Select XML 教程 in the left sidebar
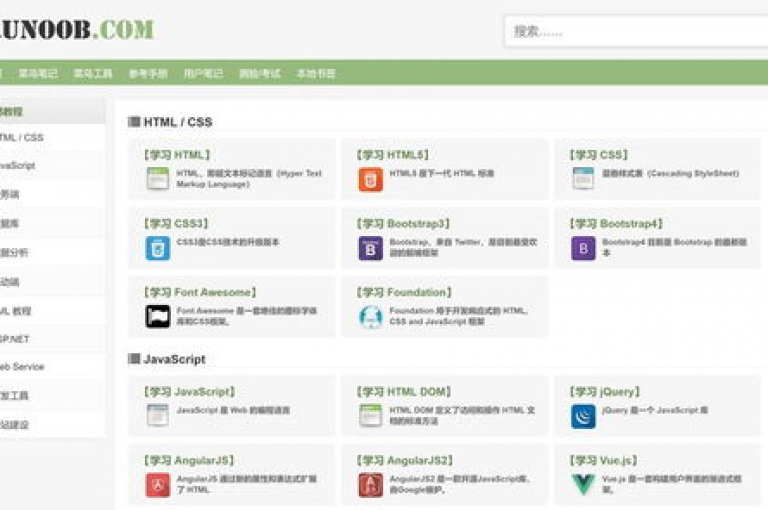 52,311
